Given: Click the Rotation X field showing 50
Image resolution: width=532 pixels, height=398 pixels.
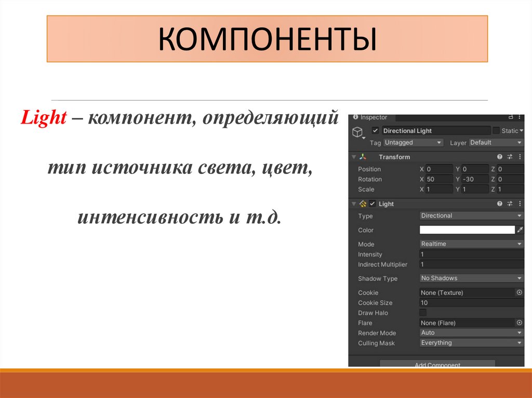Looking at the screenshot, I should tap(439, 179).
